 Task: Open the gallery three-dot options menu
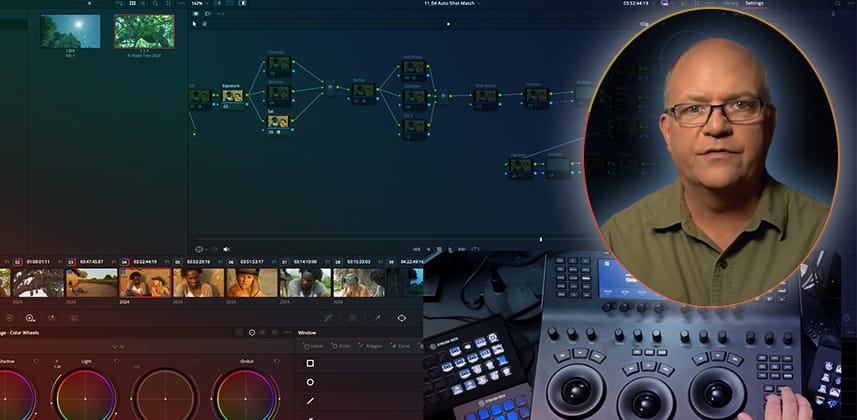(x=181, y=3)
